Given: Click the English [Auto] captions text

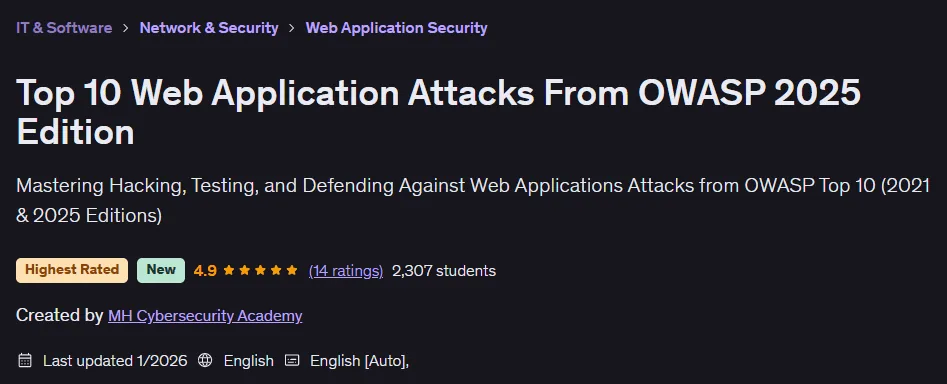Looking at the screenshot, I should pyautogui.click(x=359, y=361).
